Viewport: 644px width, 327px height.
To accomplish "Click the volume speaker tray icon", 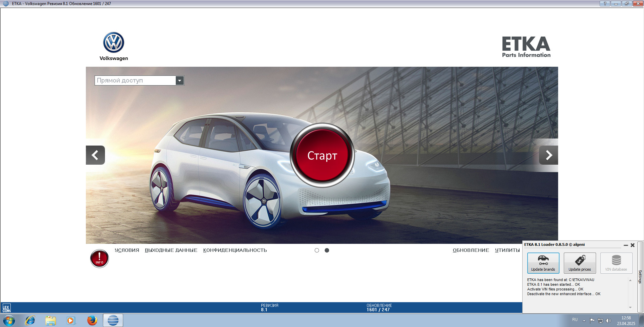I will point(608,321).
